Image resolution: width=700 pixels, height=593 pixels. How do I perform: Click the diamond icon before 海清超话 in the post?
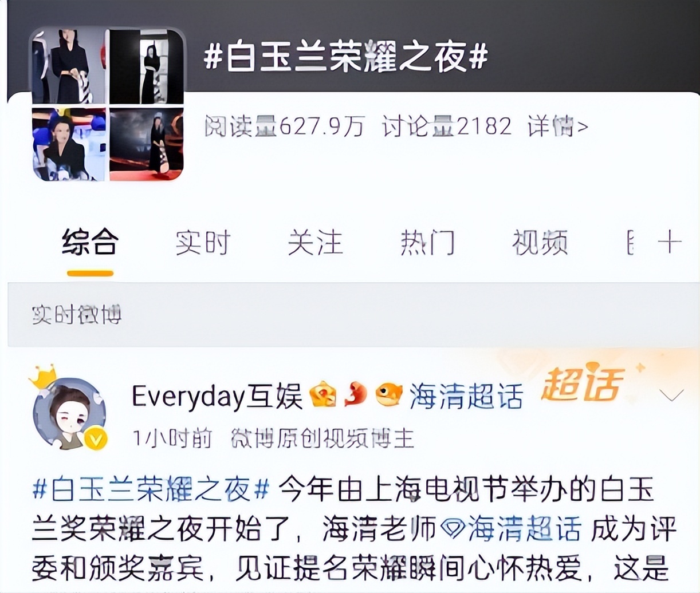pyautogui.click(x=453, y=528)
